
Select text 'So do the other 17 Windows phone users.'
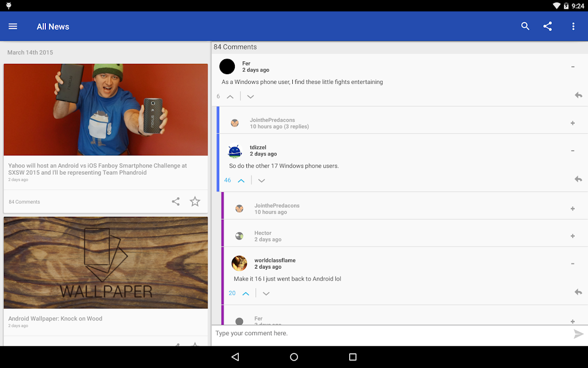284,166
